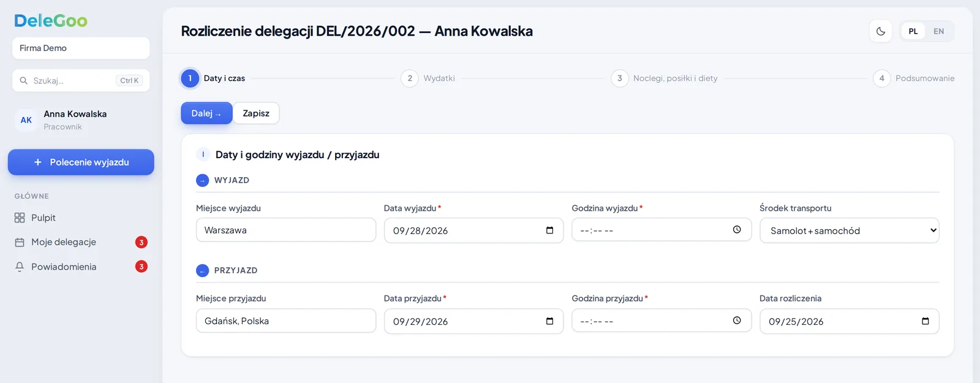This screenshot has width=980, height=383.
Task: Switch language to EN
Action: (x=939, y=31)
